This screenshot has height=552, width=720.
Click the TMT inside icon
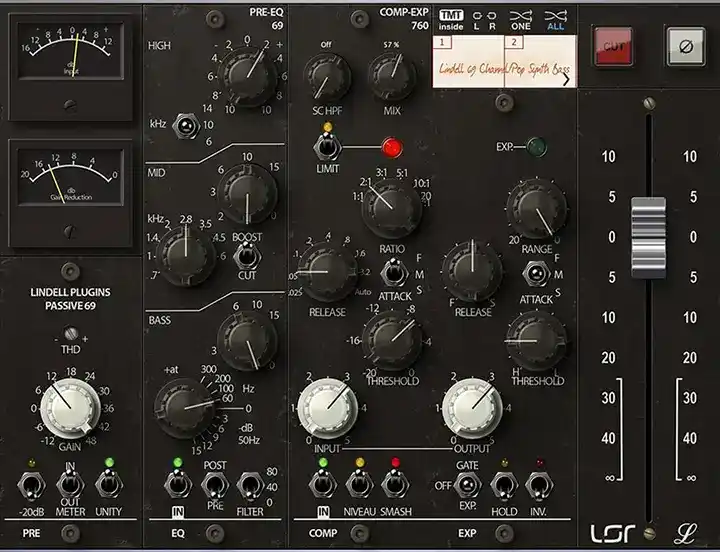(x=451, y=20)
